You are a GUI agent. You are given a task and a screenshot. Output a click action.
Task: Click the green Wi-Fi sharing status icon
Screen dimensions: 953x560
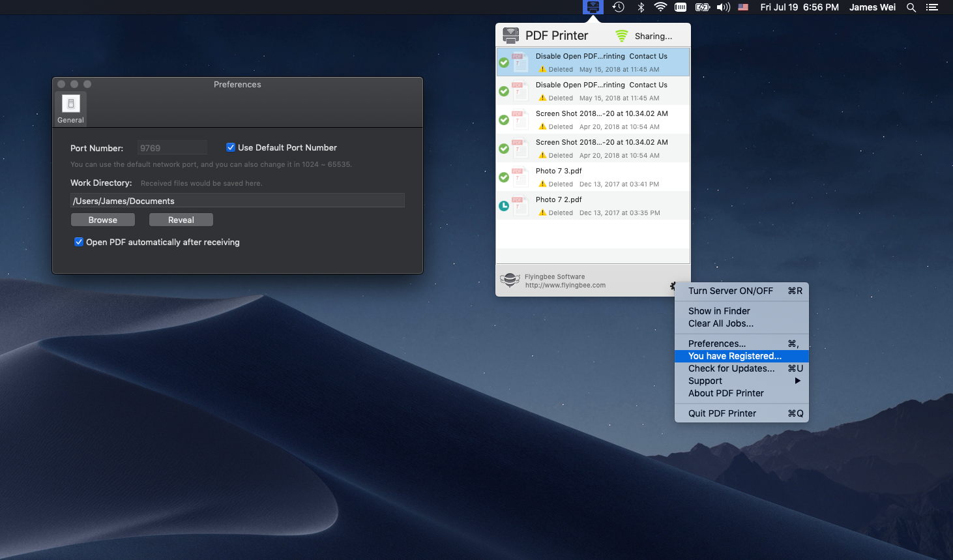tap(622, 35)
